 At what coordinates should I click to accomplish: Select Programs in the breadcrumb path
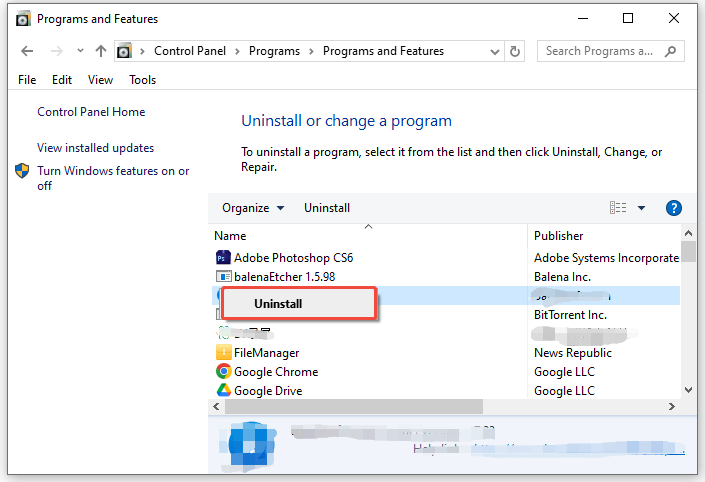[x=274, y=51]
